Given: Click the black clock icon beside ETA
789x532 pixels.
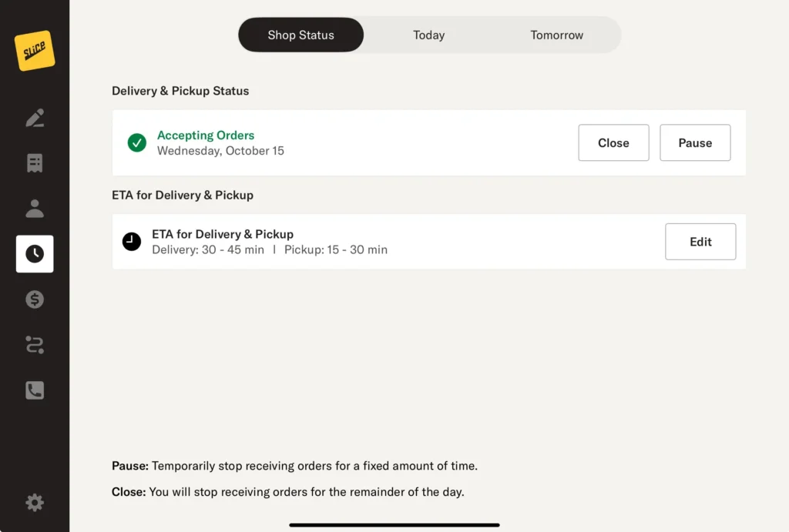Looking at the screenshot, I should pyautogui.click(x=132, y=242).
